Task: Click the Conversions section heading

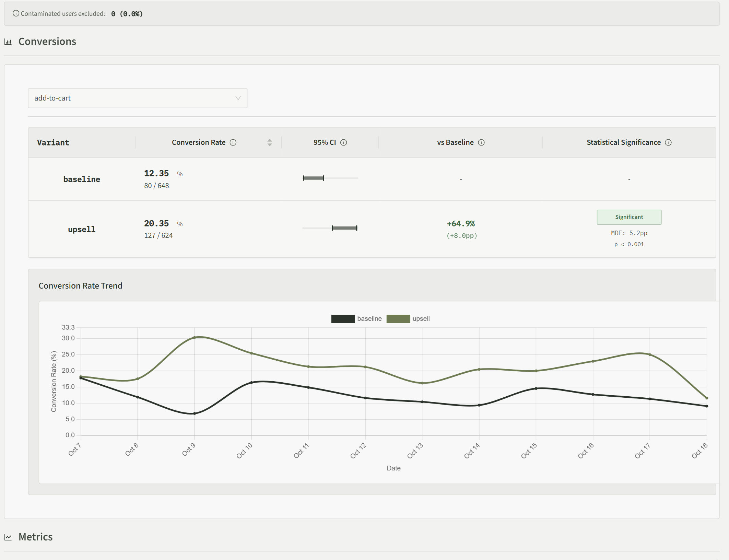Action: pyautogui.click(x=47, y=42)
